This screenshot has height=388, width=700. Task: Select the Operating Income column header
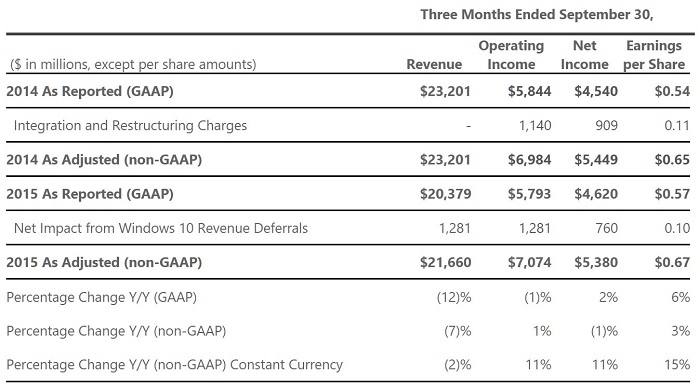click(x=511, y=55)
